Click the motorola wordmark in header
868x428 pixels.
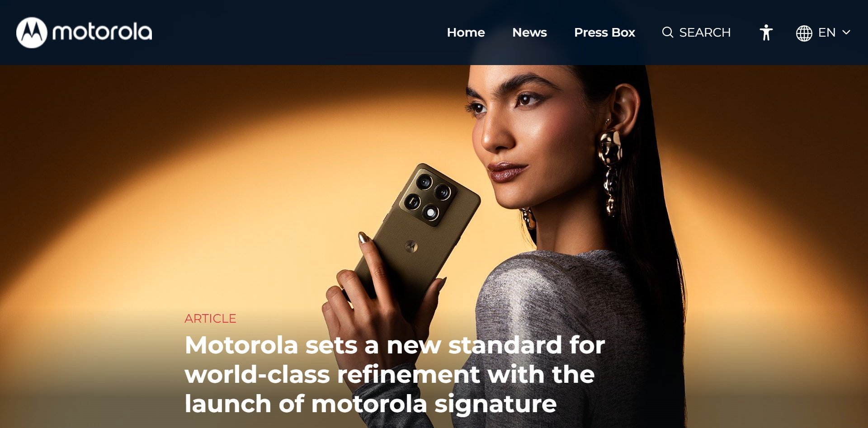tap(102, 32)
